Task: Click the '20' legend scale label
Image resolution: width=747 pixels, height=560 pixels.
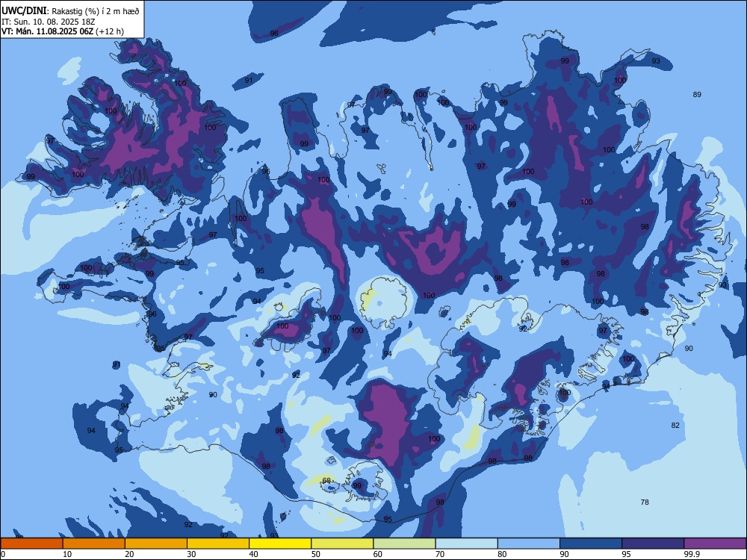Action: pos(129,554)
